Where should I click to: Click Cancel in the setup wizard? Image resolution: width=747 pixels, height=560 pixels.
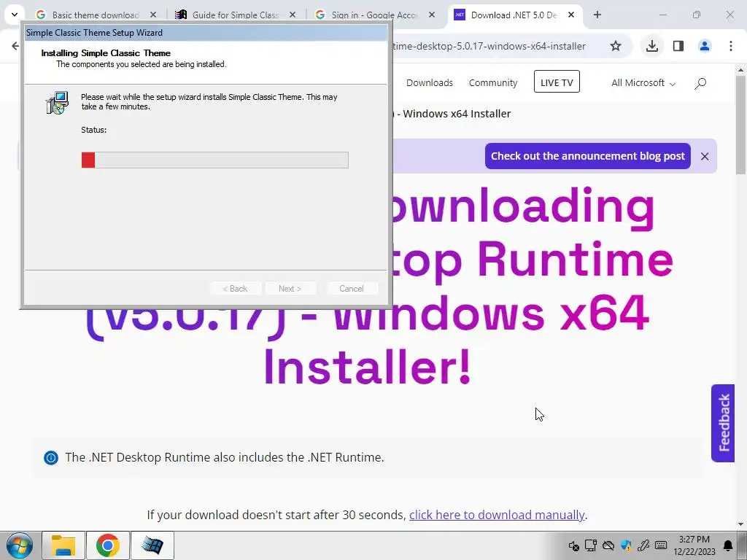(352, 289)
